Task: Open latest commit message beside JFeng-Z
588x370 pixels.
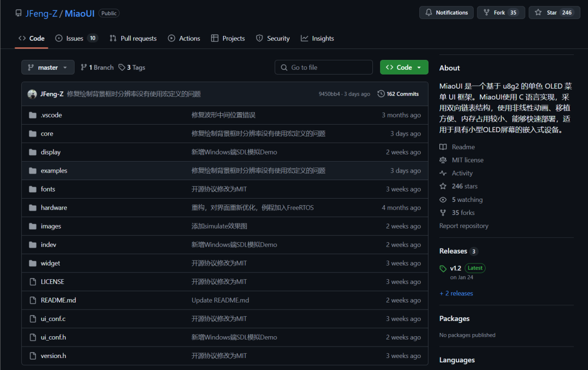Action: [x=134, y=94]
